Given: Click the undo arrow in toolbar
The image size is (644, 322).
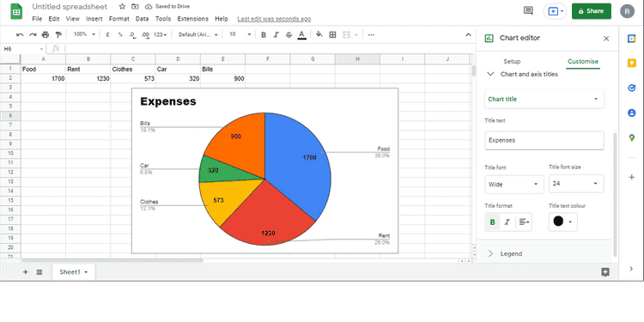Looking at the screenshot, I should pyautogui.click(x=19, y=35).
